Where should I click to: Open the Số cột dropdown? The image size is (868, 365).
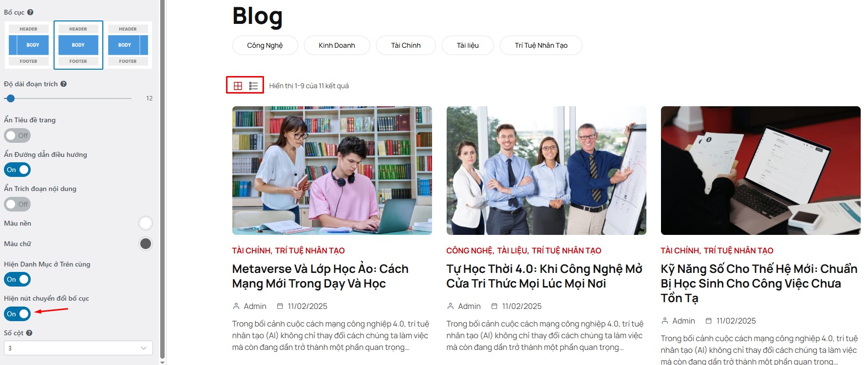(x=78, y=348)
